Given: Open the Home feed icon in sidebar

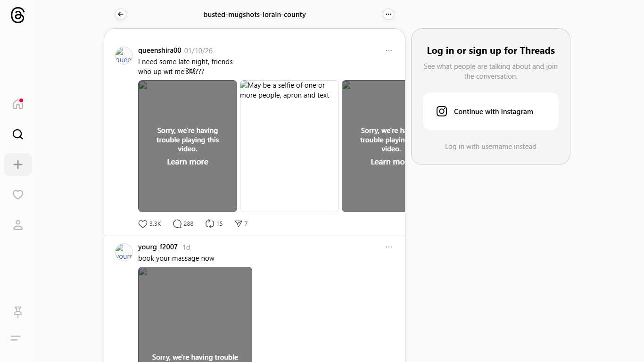Looking at the screenshot, I should (18, 104).
